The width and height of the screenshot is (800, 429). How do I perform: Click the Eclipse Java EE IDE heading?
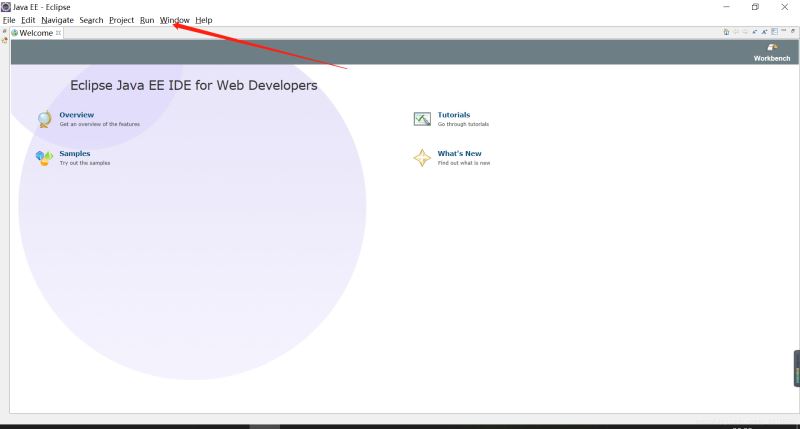click(193, 85)
